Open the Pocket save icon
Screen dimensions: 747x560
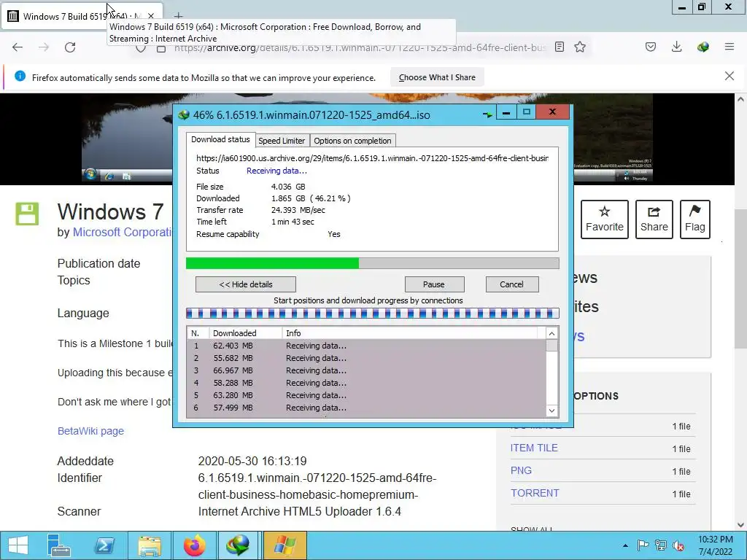pos(651,47)
